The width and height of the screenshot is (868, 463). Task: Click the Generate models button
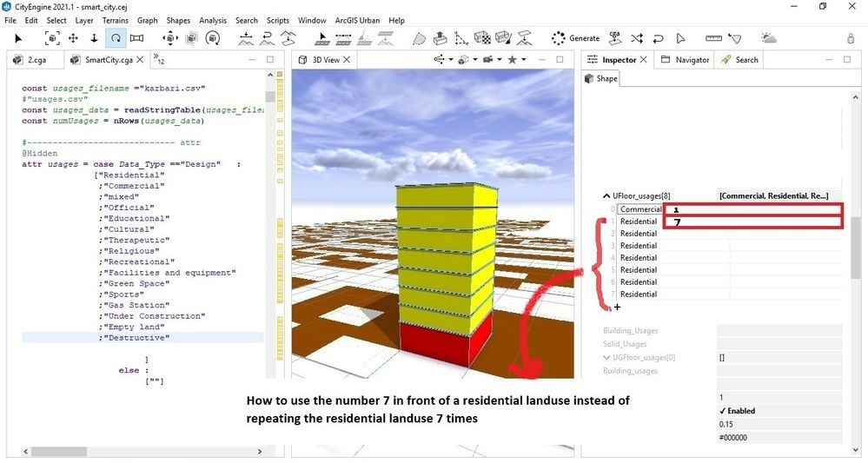point(576,38)
